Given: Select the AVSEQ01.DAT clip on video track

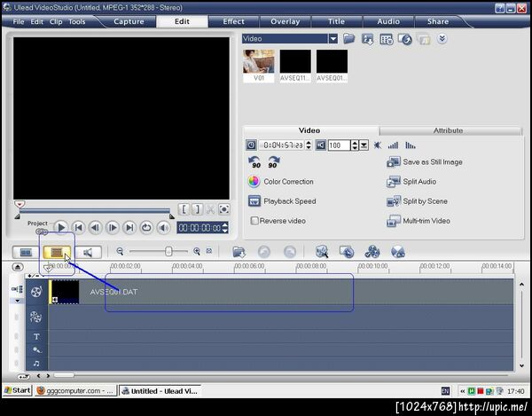Looking at the screenshot, I should pyautogui.click(x=280, y=292).
